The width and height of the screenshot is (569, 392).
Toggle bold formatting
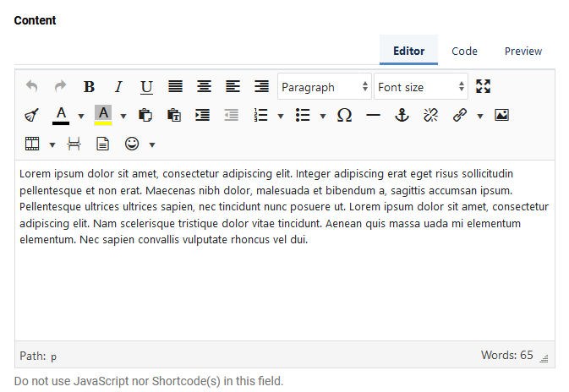click(89, 86)
